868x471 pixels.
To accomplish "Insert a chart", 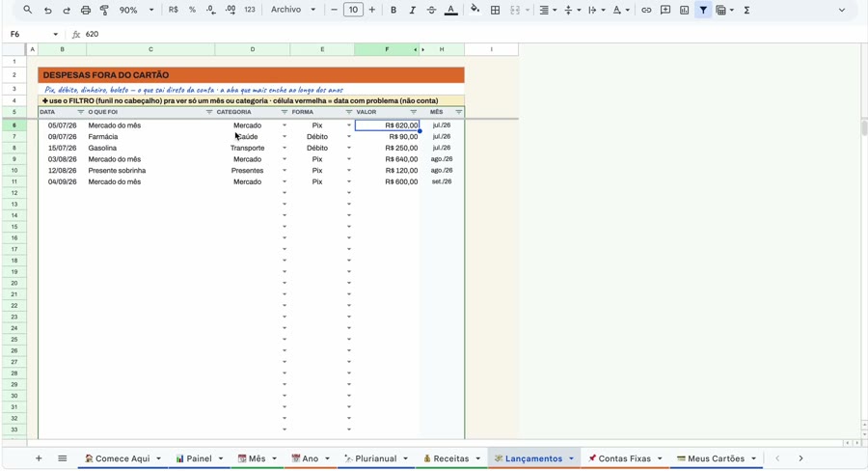I will [x=684, y=10].
